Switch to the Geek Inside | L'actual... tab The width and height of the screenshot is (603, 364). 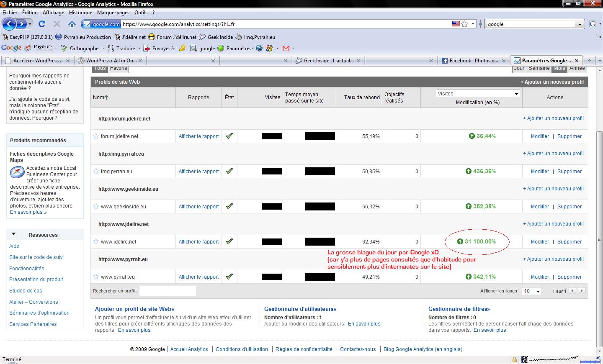coord(328,61)
